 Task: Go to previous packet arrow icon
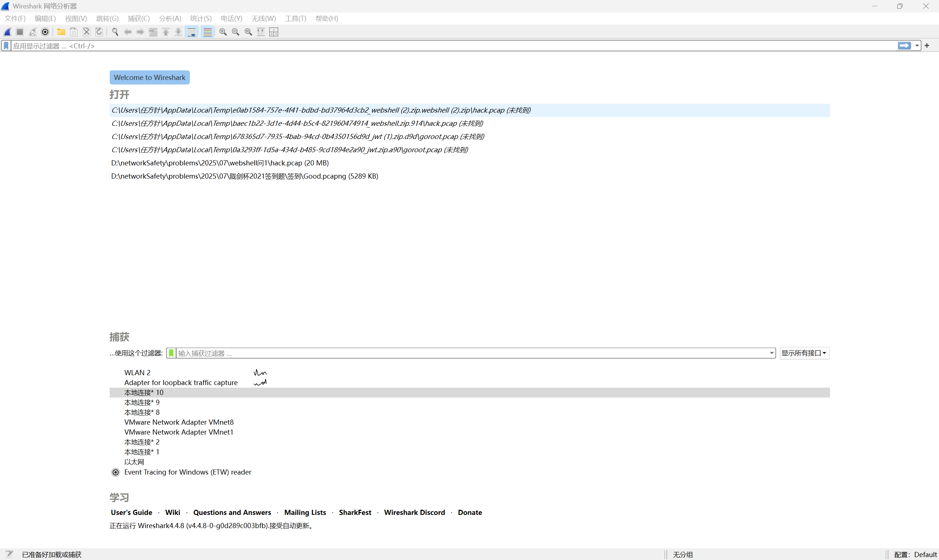pos(128,32)
